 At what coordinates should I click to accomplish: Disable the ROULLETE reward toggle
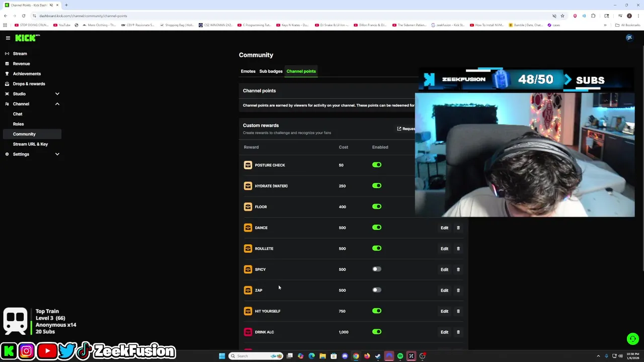pyautogui.click(x=377, y=248)
